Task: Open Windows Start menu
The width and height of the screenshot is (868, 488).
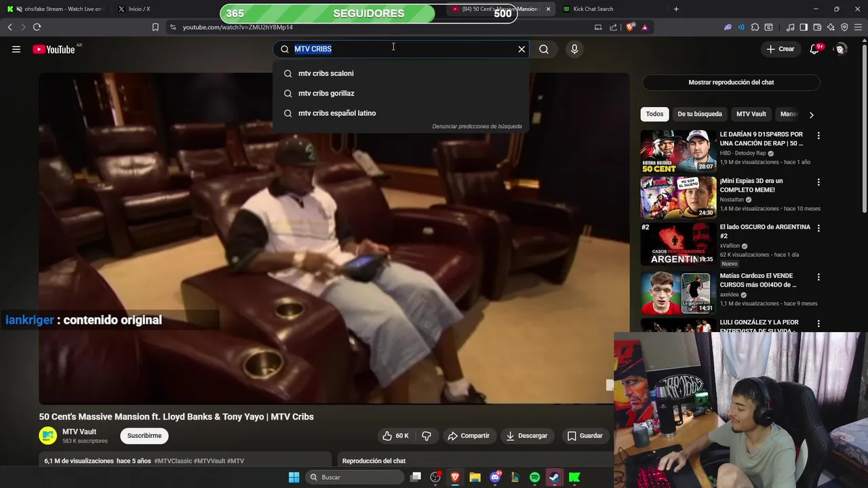Action: 294,477
